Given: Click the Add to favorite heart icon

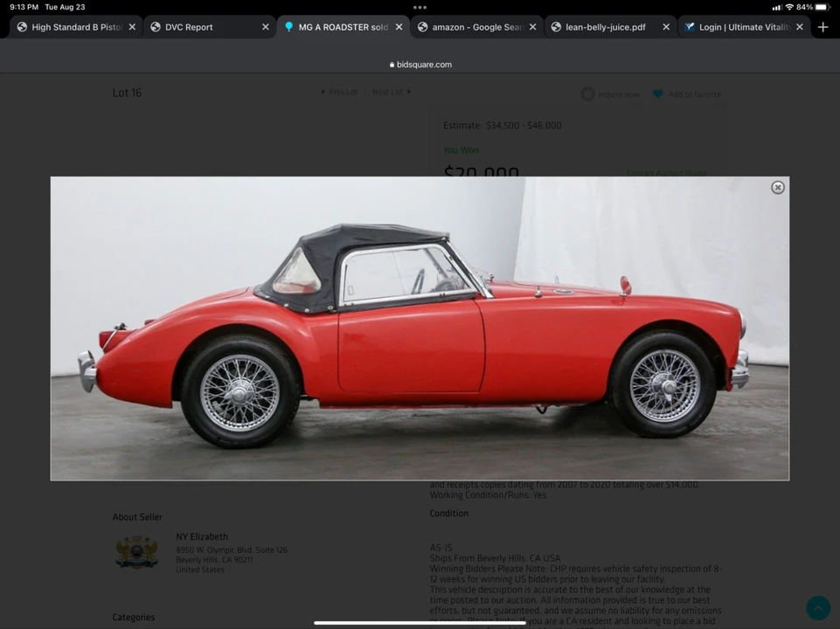Looking at the screenshot, I should 657,94.
